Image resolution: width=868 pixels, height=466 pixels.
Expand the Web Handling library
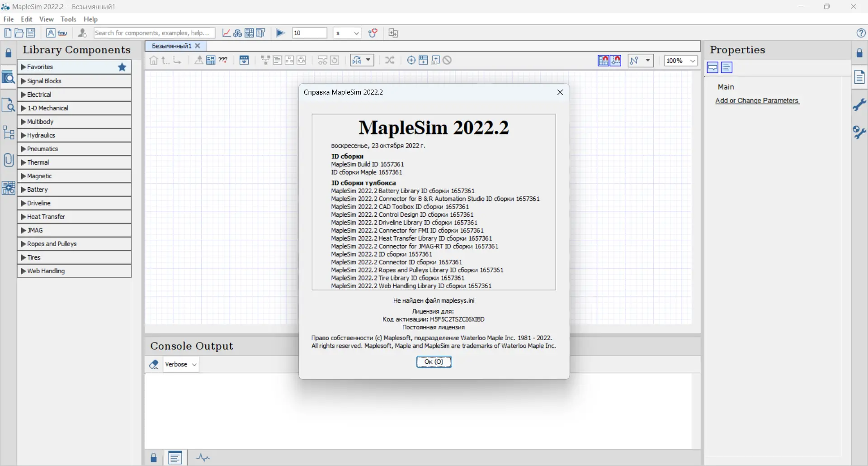pos(74,271)
